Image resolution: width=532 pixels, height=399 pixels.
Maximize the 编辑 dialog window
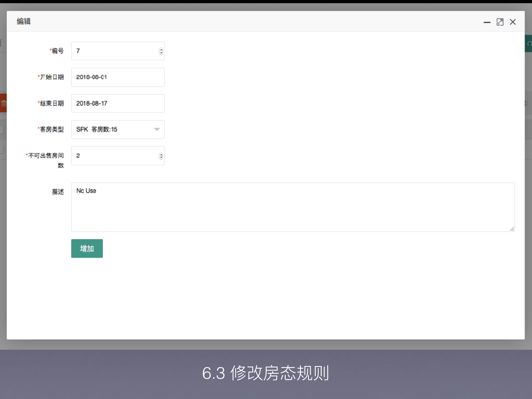[x=500, y=22]
